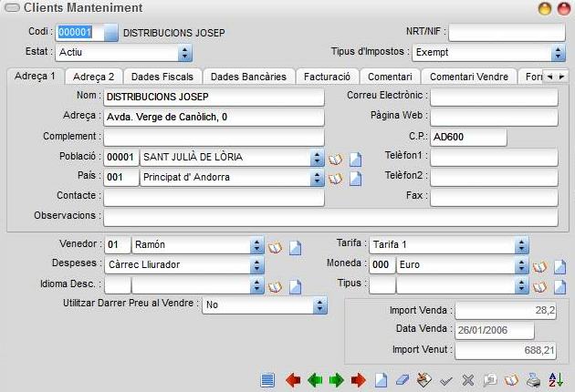Open the Facturació tab
This screenshot has height=392, width=575.
pos(327,77)
